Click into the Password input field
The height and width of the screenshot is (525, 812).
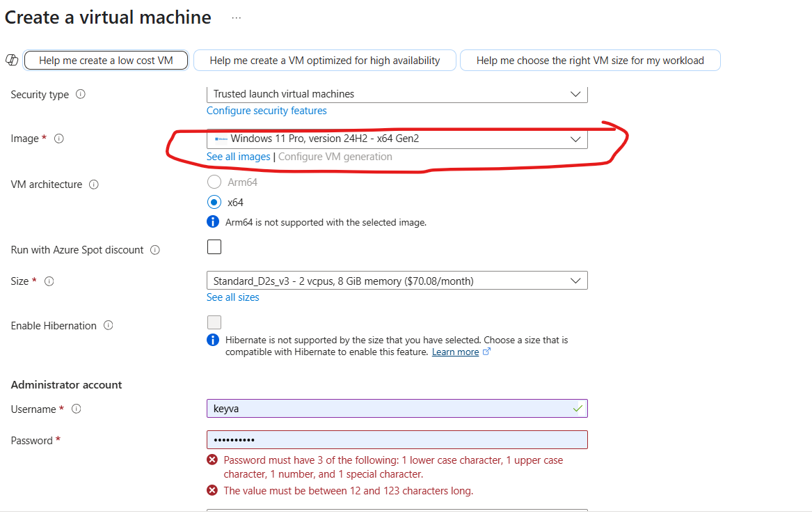point(397,439)
